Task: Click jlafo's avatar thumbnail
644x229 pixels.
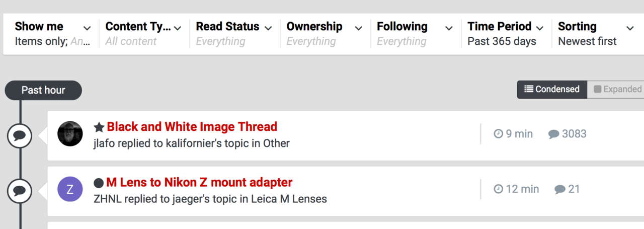Action: pos(70,134)
